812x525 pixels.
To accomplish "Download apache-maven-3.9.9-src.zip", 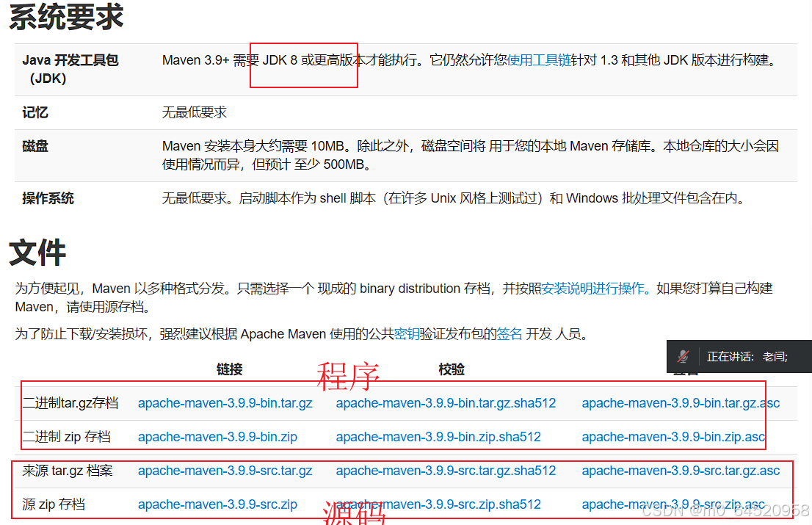I will (217, 504).
